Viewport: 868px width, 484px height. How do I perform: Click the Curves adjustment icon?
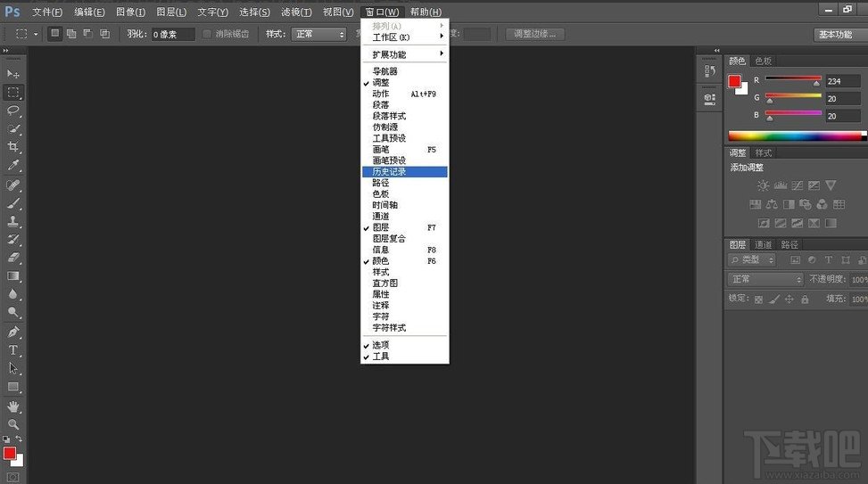tap(798, 186)
